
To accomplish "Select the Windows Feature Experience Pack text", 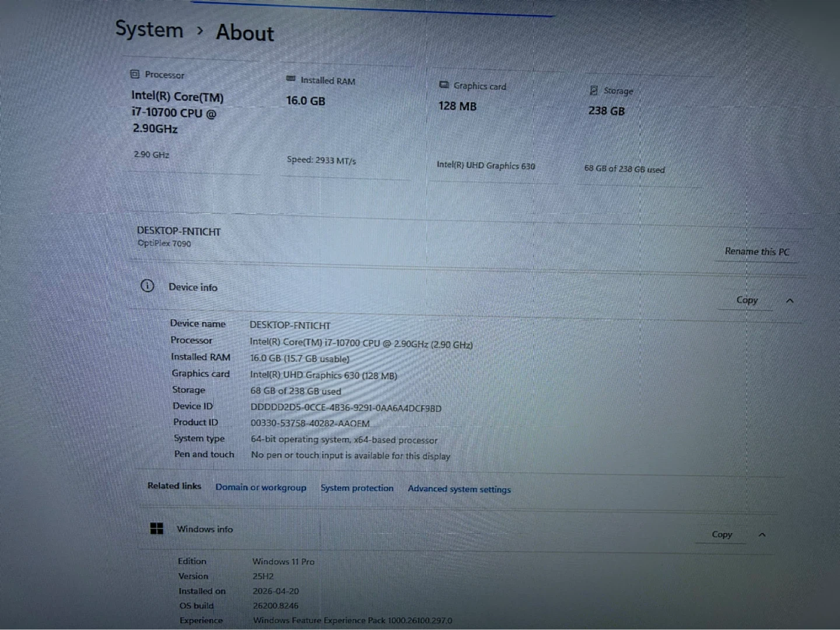I will click(352, 620).
